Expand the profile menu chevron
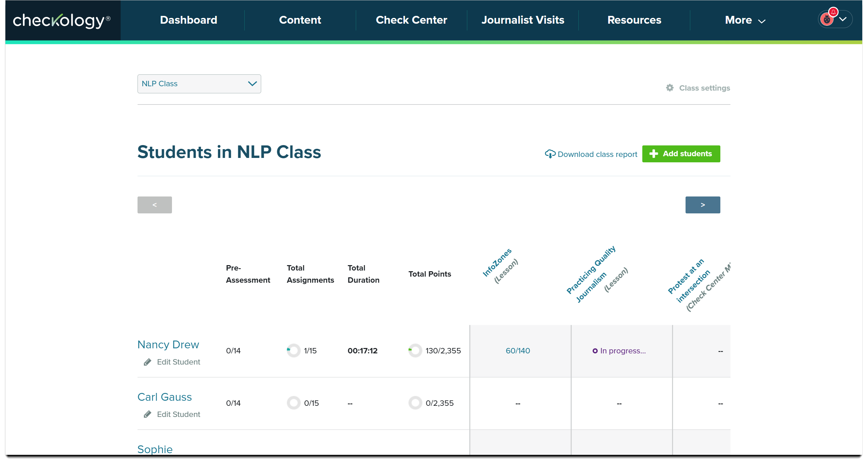Image resolution: width=868 pixels, height=466 pixels. tap(843, 19)
